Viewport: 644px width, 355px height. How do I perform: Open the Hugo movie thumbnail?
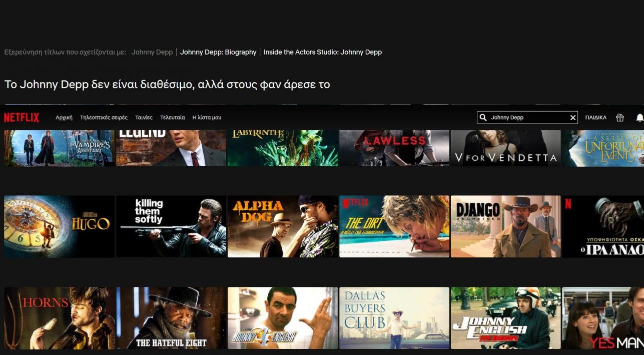click(59, 226)
